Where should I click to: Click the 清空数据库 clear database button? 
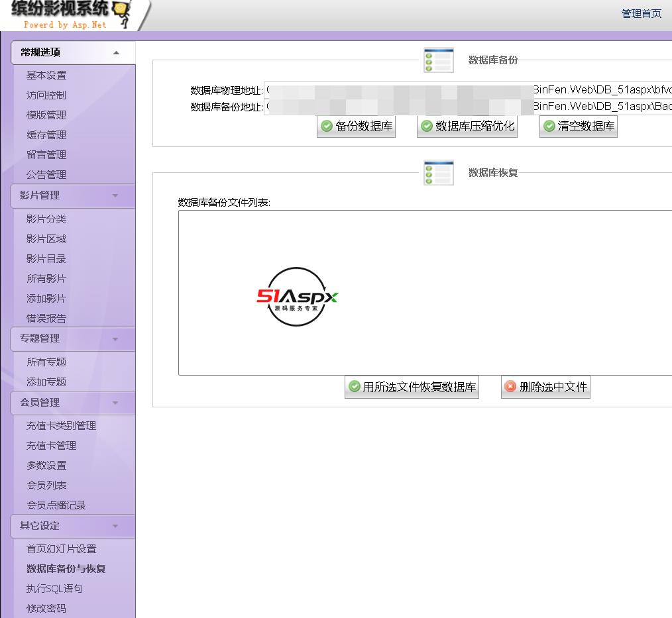pos(578,127)
